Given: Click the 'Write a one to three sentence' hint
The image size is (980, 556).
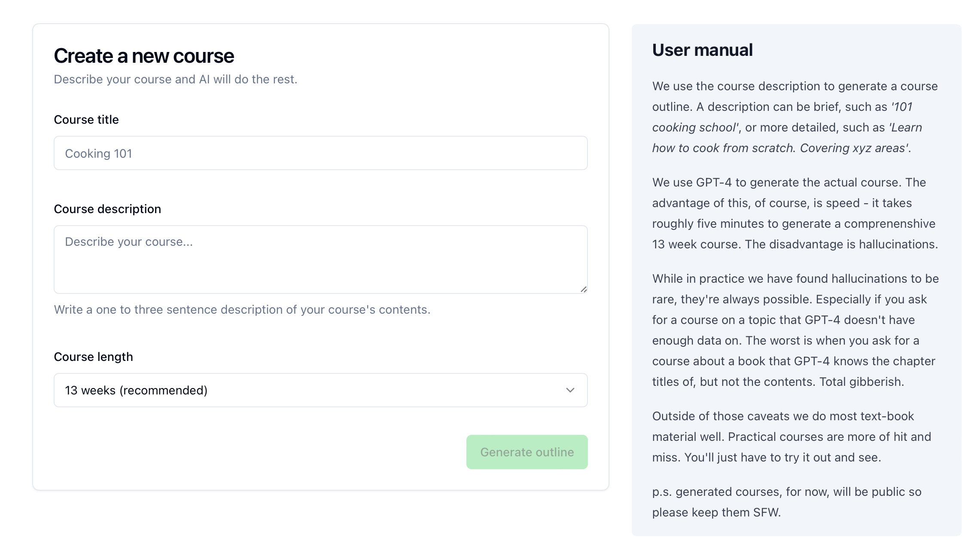Looking at the screenshot, I should pyautogui.click(x=242, y=309).
